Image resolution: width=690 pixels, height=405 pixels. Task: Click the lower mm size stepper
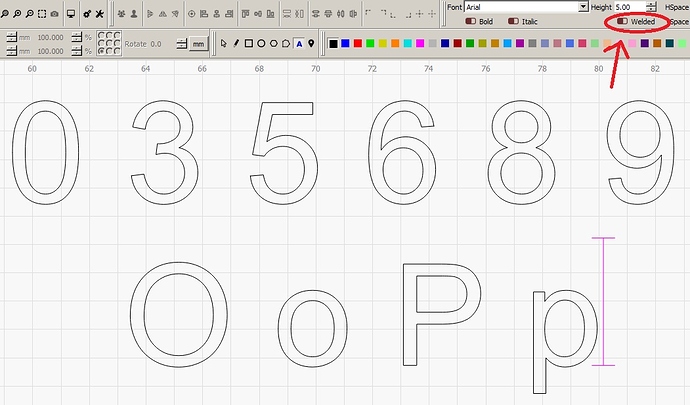coord(12,51)
